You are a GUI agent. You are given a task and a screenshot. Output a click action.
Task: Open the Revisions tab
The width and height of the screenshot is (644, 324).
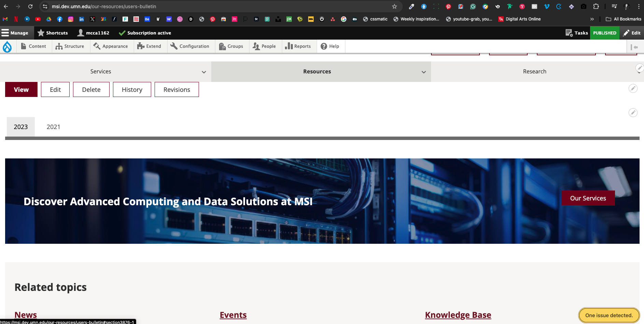click(x=176, y=89)
